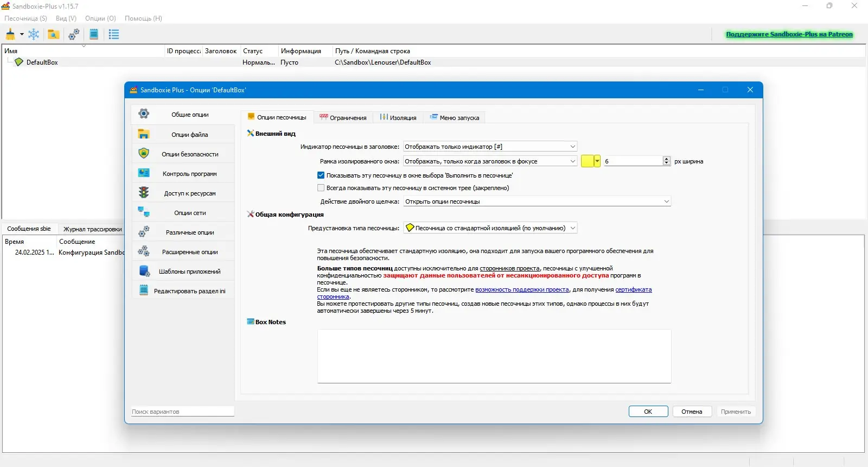Open the Опции файла sidebar section
Viewport: 868px width, 467px height.
pyautogui.click(x=183, y=134)
